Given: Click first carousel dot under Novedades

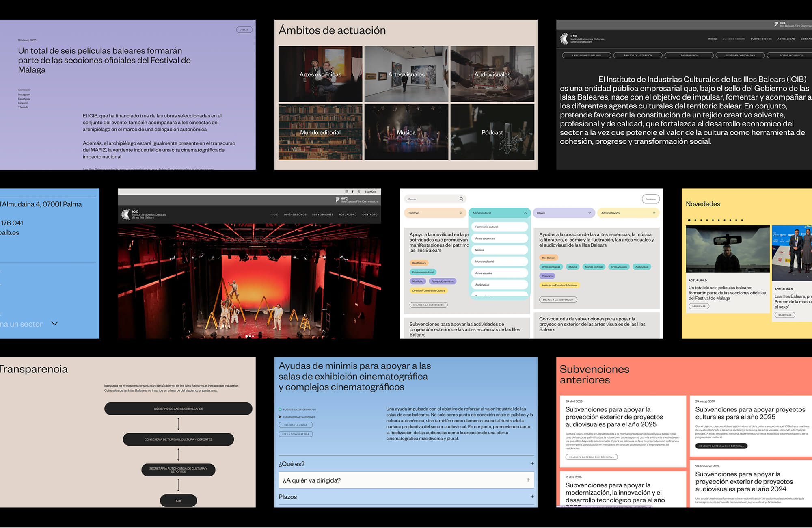Looking at the screenshot, I should pyautogui.click(x=689, y=220).
